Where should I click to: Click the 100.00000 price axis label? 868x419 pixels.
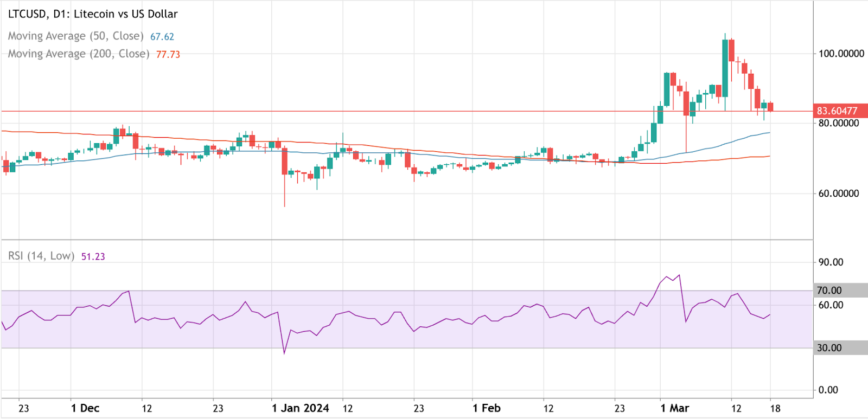click(x=841, y=54)
